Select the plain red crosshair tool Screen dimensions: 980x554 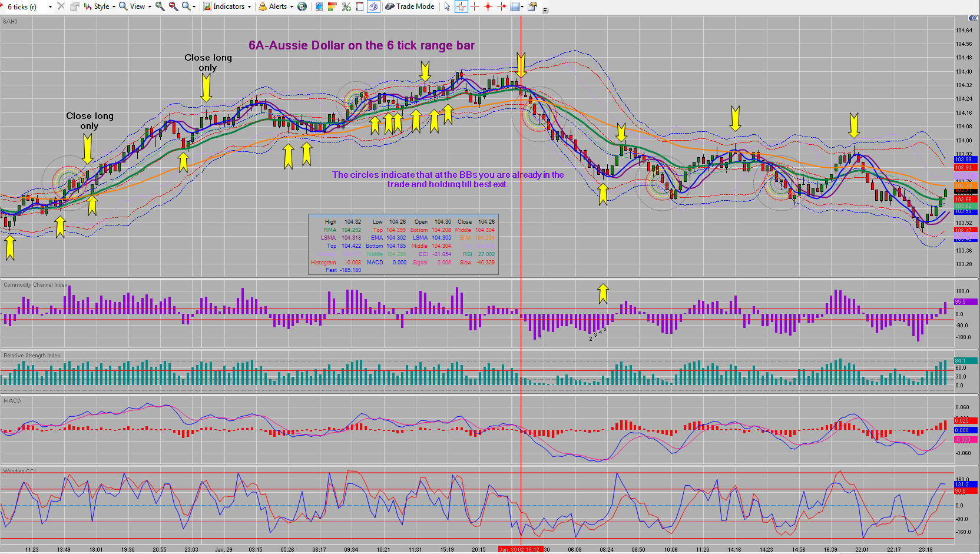pos(475,6)
